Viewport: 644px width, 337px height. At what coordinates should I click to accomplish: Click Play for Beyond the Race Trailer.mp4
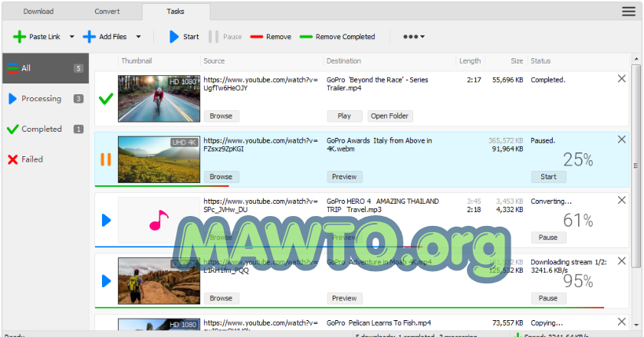click(x=344, y=116)
